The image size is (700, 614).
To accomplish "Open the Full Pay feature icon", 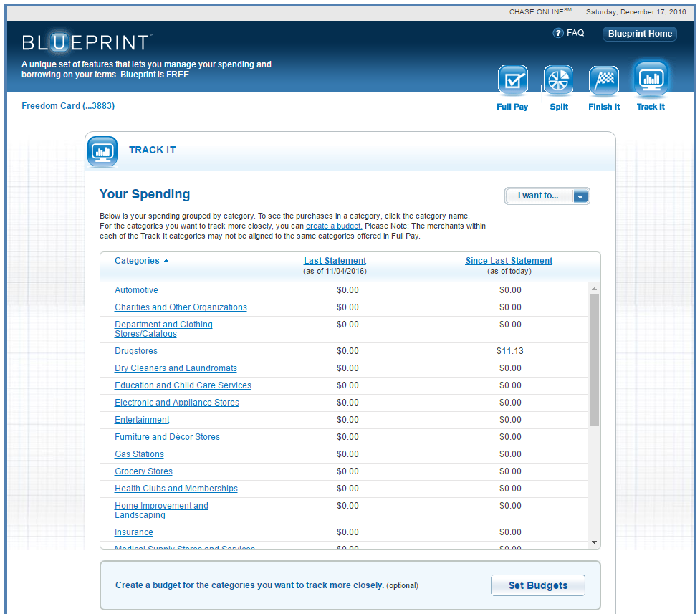I will coord(512,80).
